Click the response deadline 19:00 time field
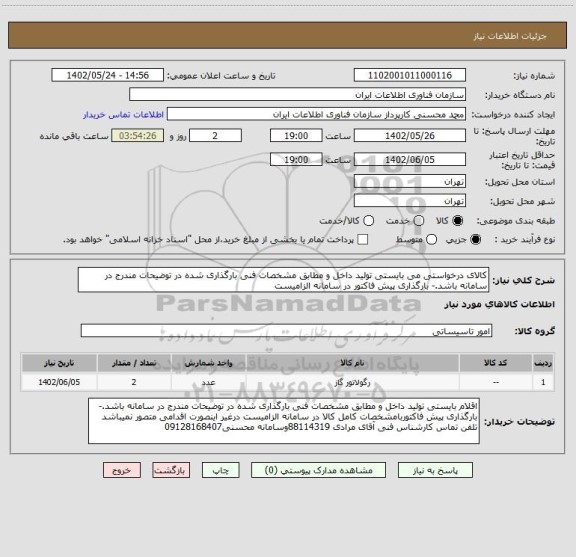This screenshot has width=576, height=557. coord(296,136)
